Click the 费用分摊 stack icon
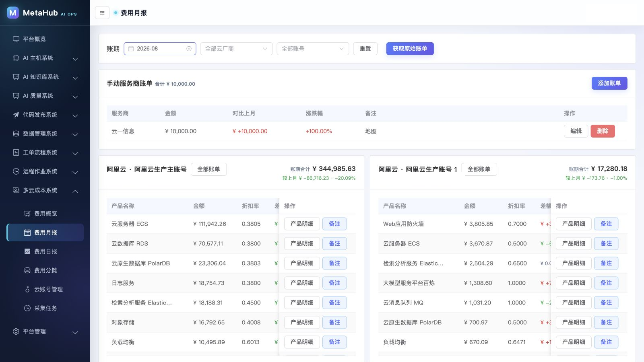This screenshot has height=362, width=644. click(27, 270)
